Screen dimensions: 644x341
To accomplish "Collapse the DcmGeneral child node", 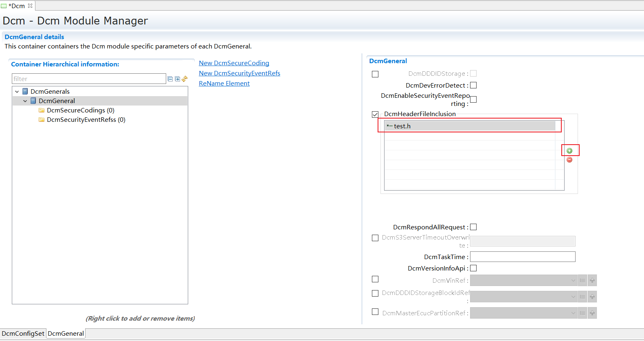I will (25, 101).
